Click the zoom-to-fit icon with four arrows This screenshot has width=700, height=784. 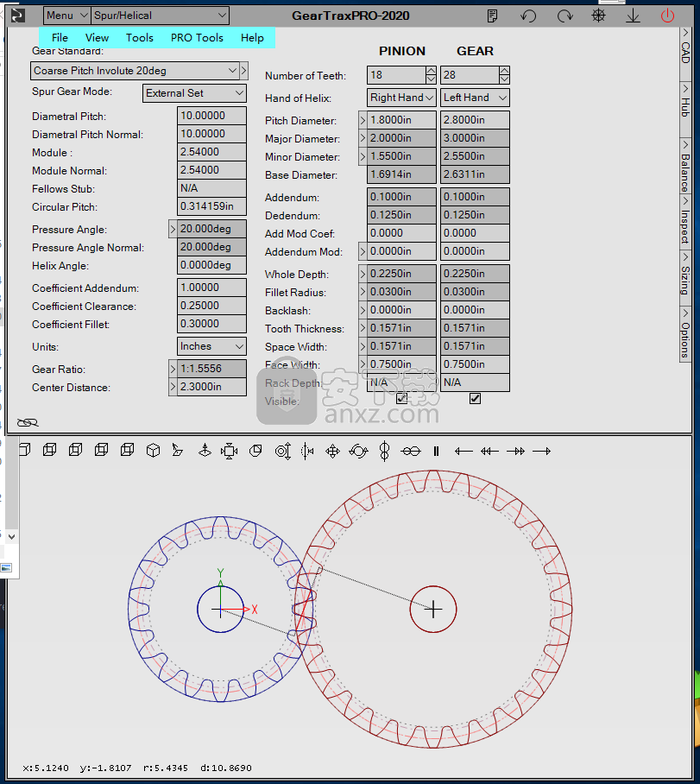(230, 451)
